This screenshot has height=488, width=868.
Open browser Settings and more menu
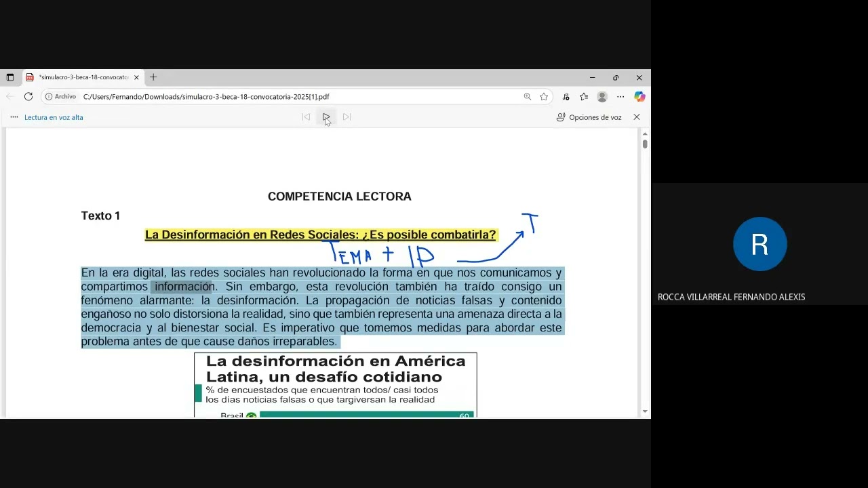click(620, 97)
